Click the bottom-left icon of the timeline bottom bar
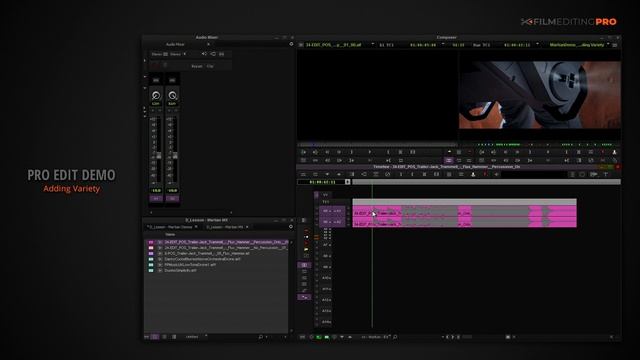 click(302, 337)
